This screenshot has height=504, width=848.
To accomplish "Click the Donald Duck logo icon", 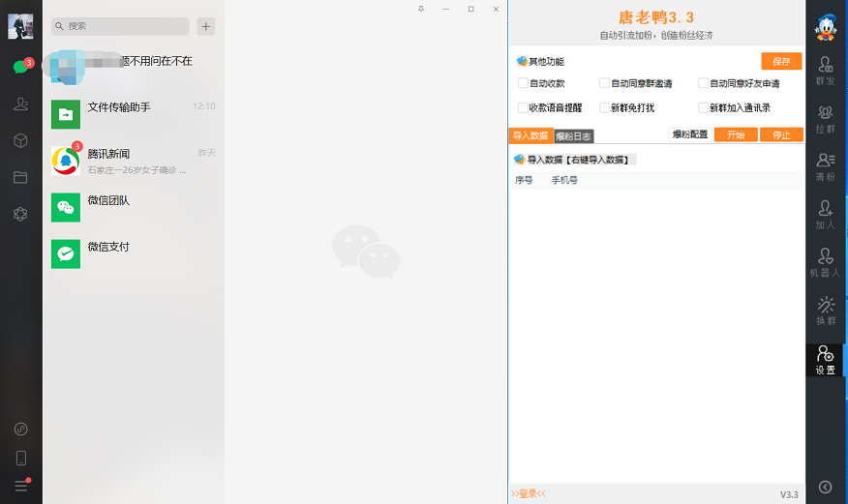I will pos(826,26).
